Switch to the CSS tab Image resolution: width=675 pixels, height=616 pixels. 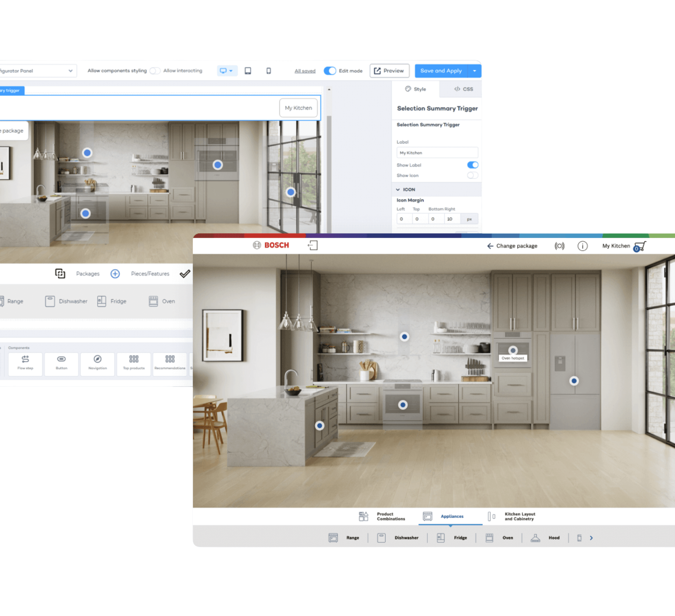point(463,89)
